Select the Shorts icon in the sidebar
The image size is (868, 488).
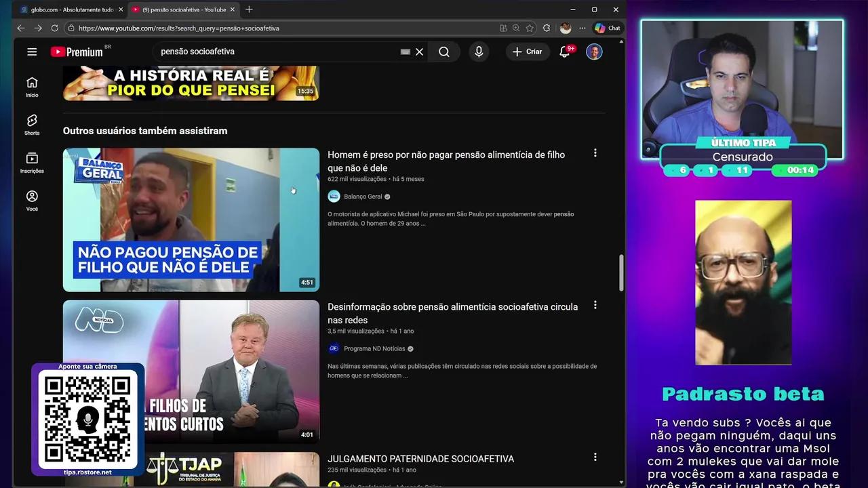(32, 125)
